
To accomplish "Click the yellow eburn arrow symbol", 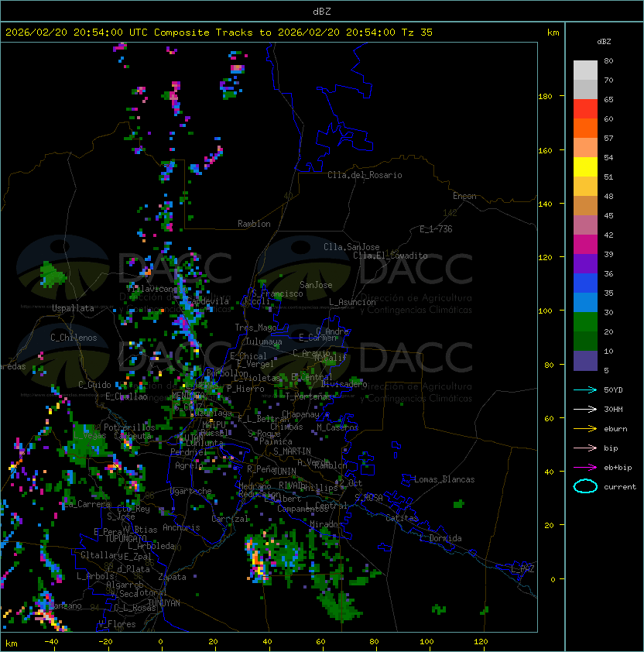I will click(x=585, y=429).
